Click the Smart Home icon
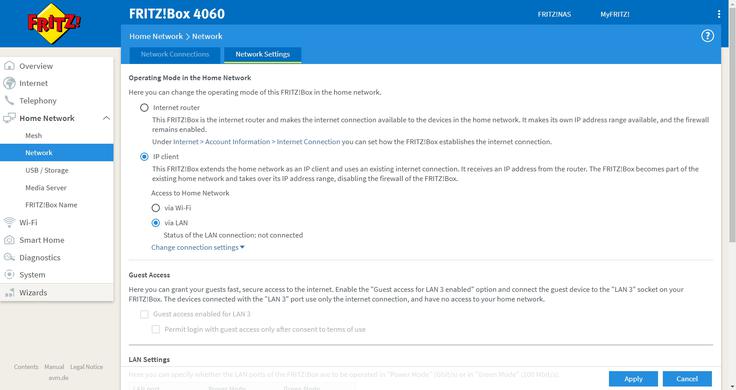 pos(9,240)
